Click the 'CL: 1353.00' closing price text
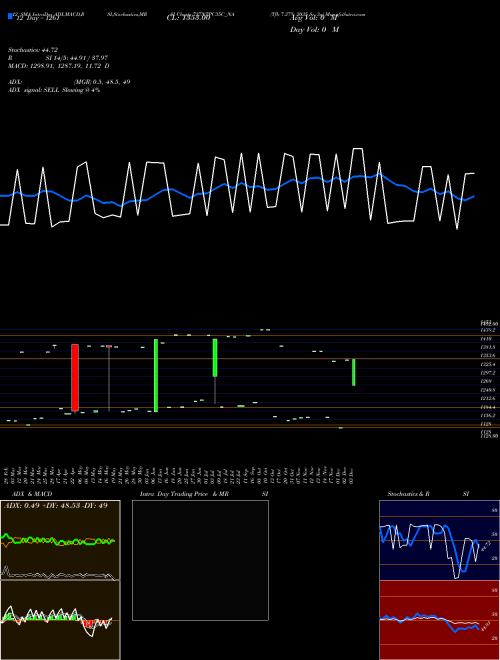This screenshot has width=500, height=660. click(189, 18)
